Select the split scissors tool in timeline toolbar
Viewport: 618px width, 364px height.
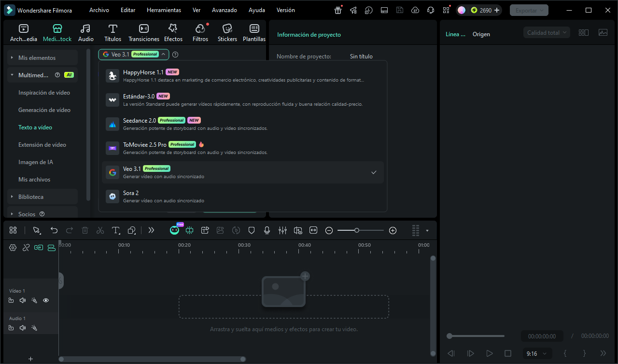(100, 230)
